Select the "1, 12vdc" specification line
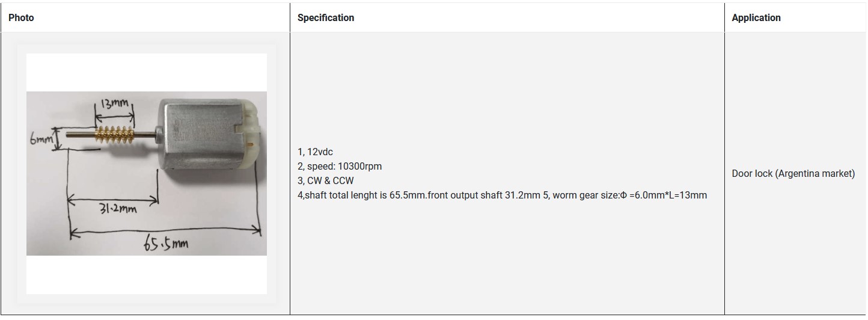Viewport: 868px width, 320px height. point(315,152)
